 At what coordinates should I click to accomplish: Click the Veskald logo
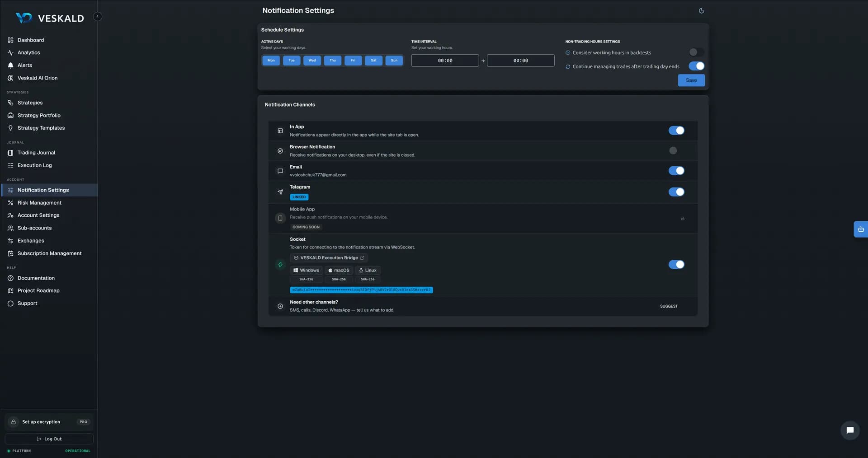point(50,18)
